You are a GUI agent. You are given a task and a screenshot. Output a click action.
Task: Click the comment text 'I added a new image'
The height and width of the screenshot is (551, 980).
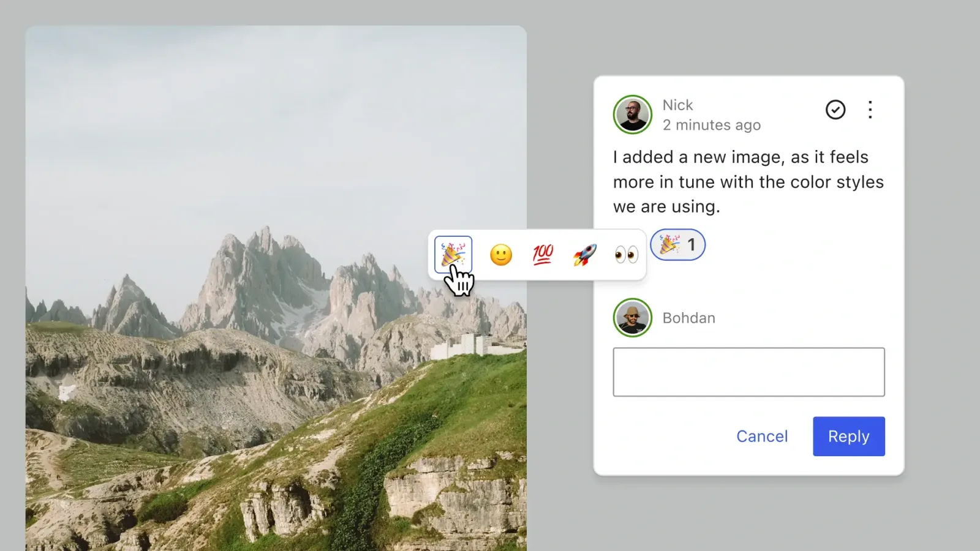698,157
